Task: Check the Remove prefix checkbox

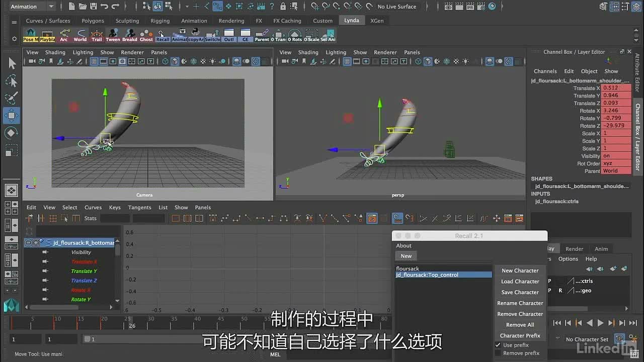Action: coord(498,353)
